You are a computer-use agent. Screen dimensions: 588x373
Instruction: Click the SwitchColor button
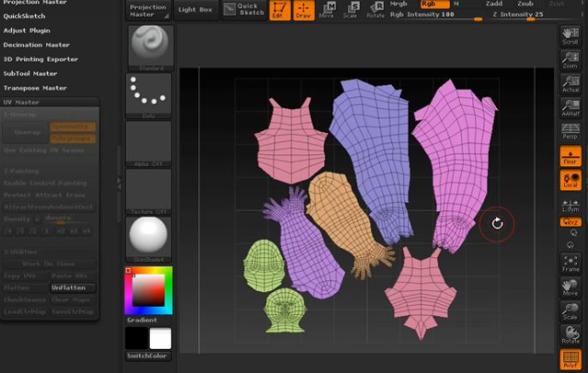coord(149,356)
